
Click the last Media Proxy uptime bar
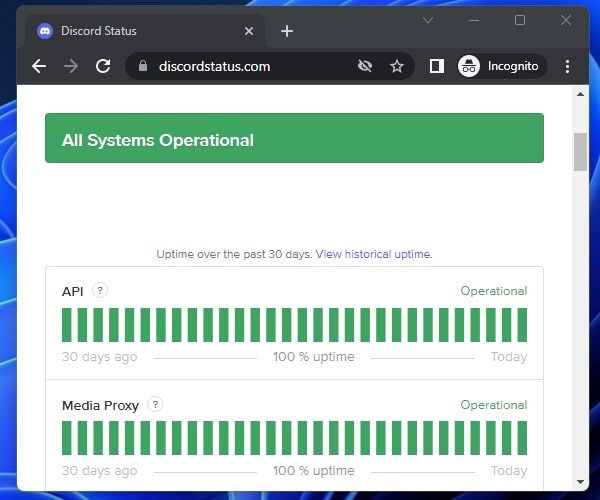522,438
